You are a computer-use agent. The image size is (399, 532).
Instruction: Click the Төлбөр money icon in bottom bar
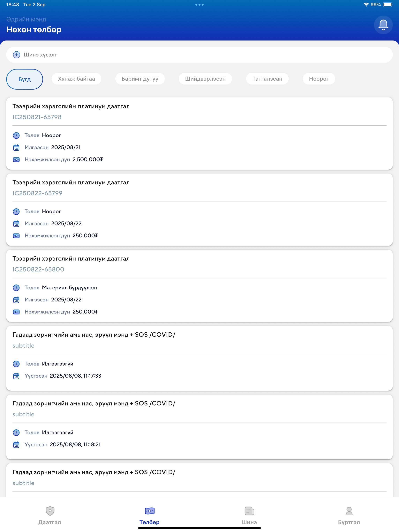pyautogui.click(x=149, y=511)
